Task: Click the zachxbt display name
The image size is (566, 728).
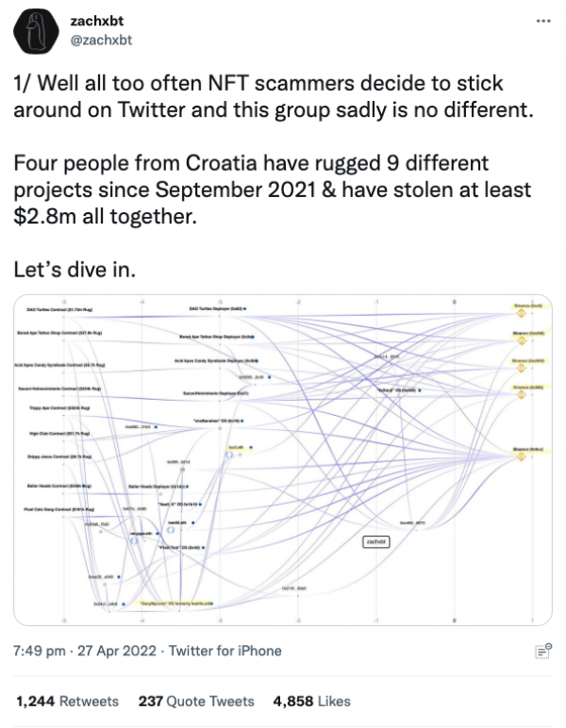Action: [97, 21]
